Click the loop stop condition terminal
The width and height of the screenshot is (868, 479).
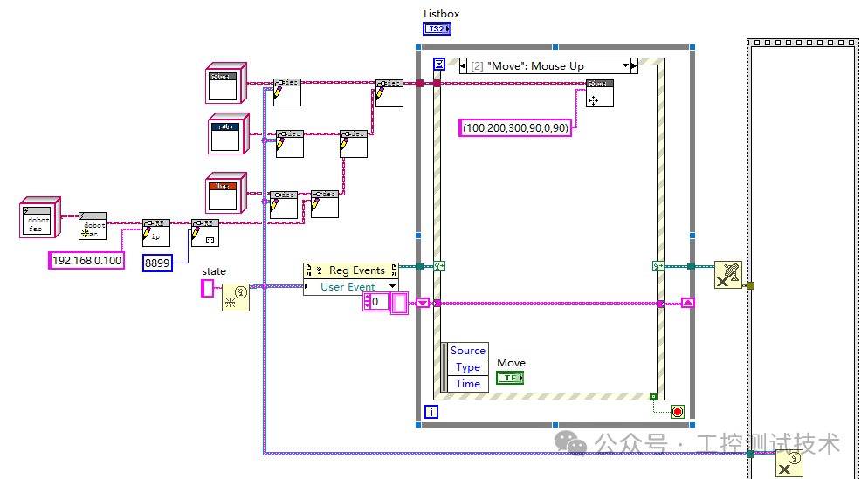[x=678, y=412]
